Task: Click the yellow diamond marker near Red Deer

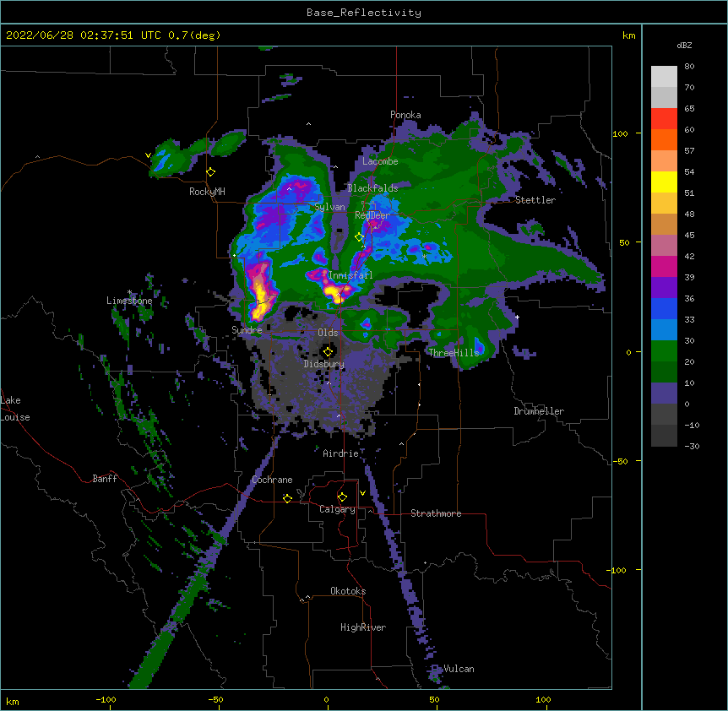Action: [x=359, y=237]
